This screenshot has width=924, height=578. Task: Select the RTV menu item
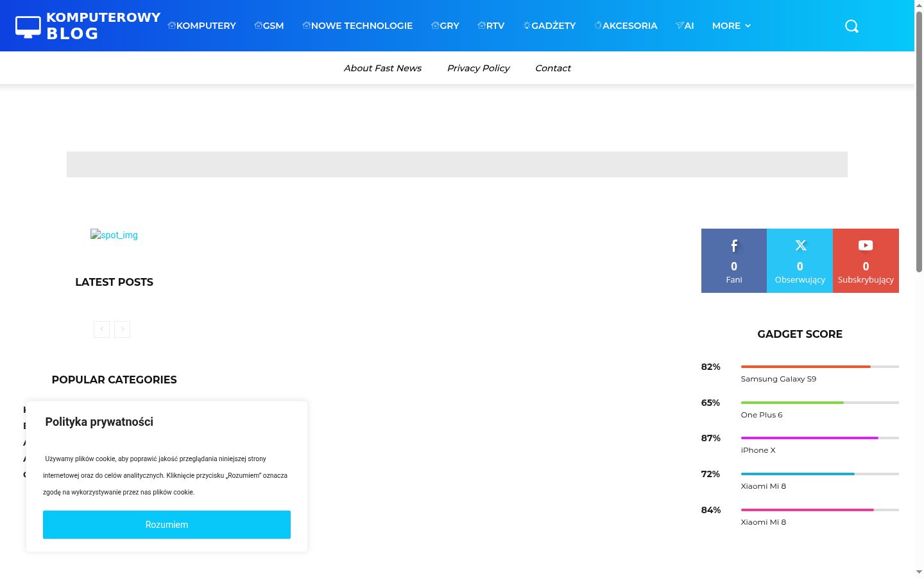coord(491,26)
